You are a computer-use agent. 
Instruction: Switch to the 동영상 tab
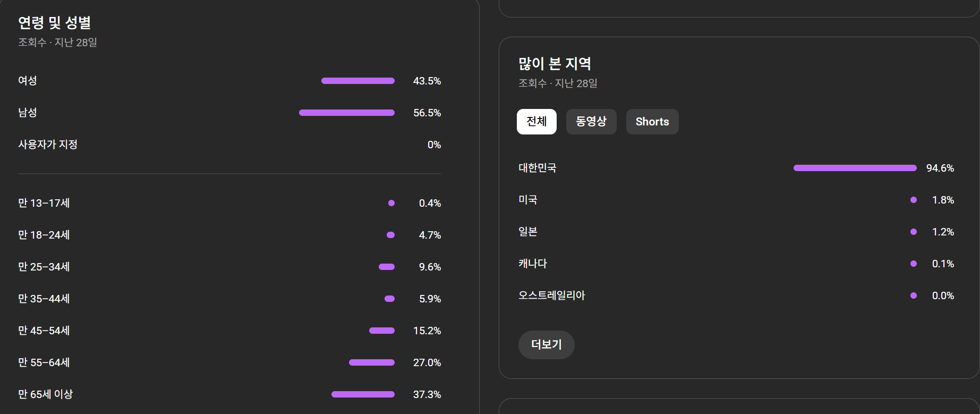591,122
